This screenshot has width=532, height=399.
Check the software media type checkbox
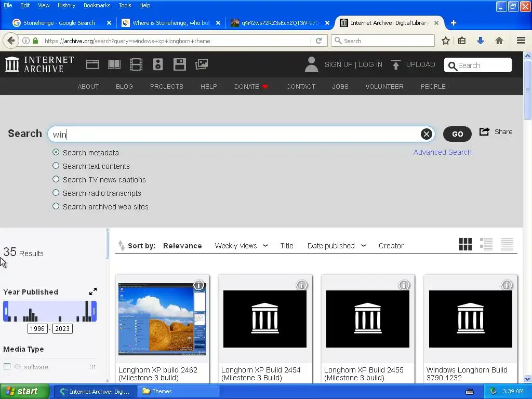tap(7, 367)
